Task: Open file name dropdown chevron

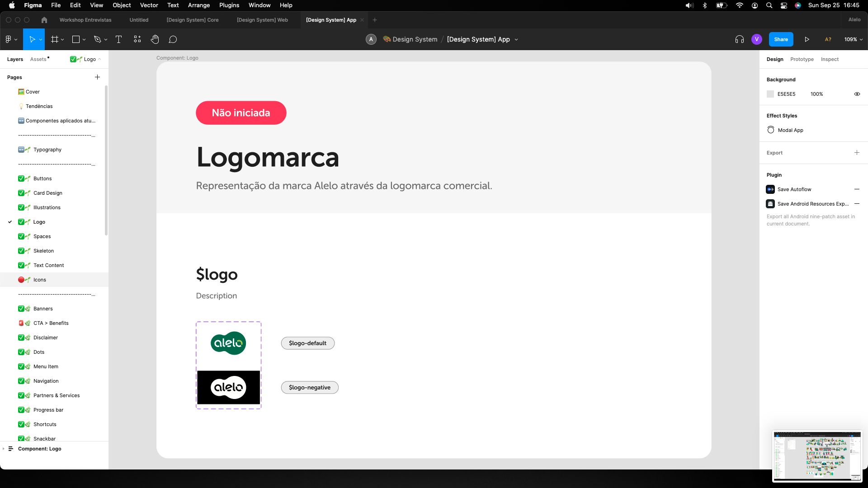Action: pos(516,40)
